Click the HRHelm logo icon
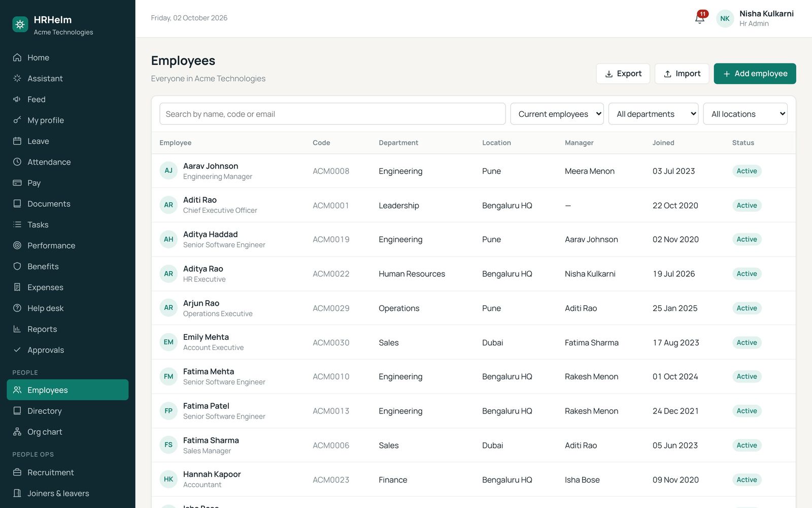Image resolution: width=812 pixels, height=508 pixels. point(20,24)
